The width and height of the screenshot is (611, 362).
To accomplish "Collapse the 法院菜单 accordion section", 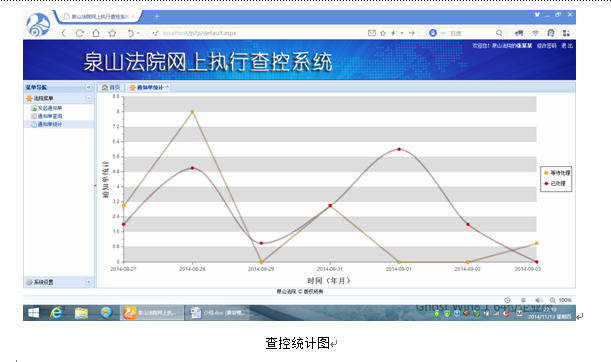I will tap(88, 98).
